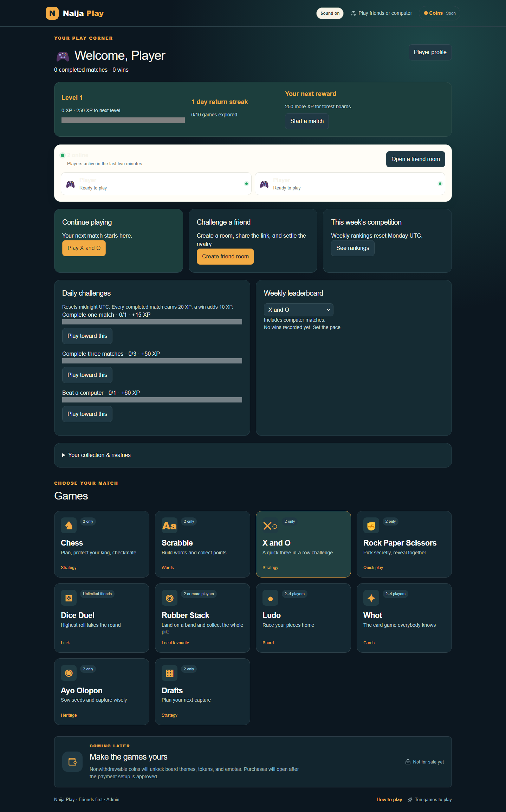Click the wallet icon in Coming Later
Image resolution: width=506 pixels, height=812 pixels.
click(x=72, y=762)
